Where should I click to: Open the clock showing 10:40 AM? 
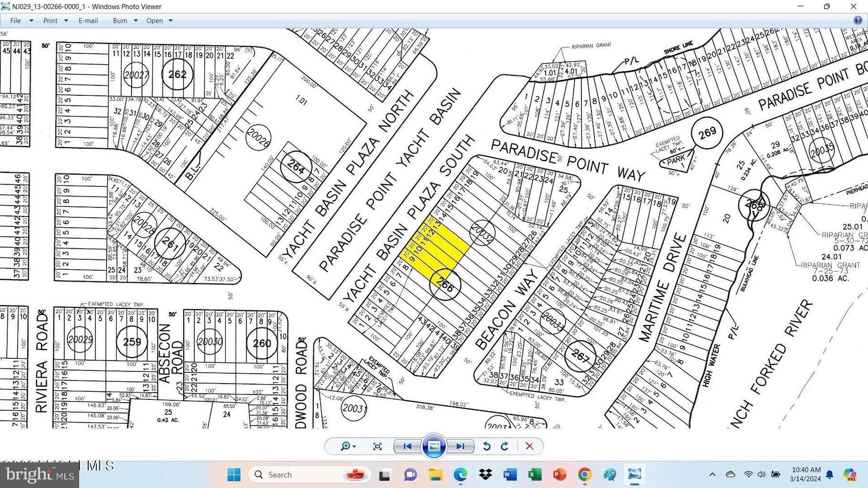coord(806,475)
